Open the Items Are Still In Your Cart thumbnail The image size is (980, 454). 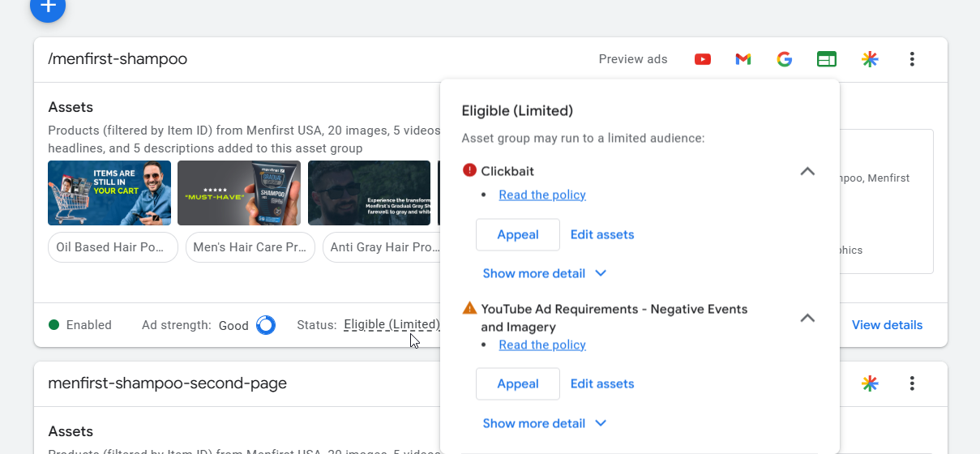click(109, 193)
